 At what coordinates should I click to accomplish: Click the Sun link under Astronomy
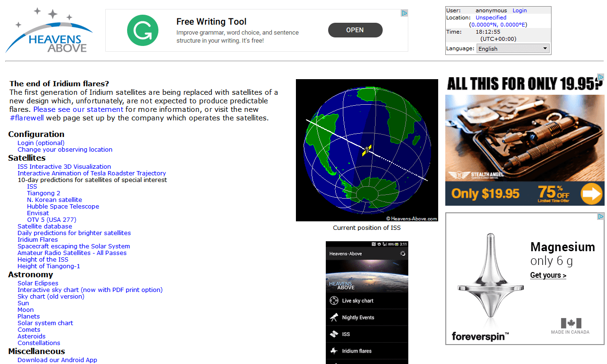click(23, 303)
